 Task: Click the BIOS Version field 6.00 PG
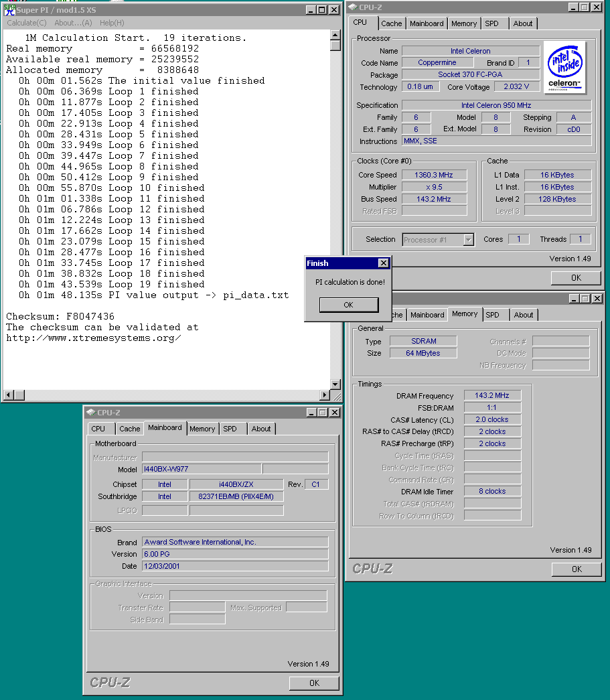click(x=235, y=554)
